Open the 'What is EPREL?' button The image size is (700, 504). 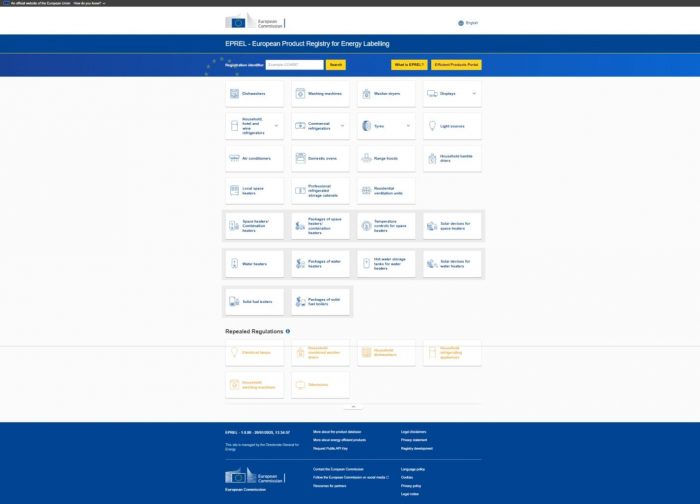[x=409, y=65]
